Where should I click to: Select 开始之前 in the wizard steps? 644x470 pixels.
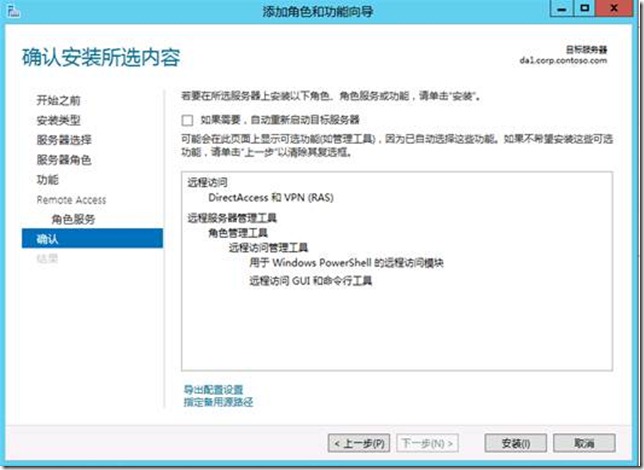pyautogui.click(x=58, y=100)
